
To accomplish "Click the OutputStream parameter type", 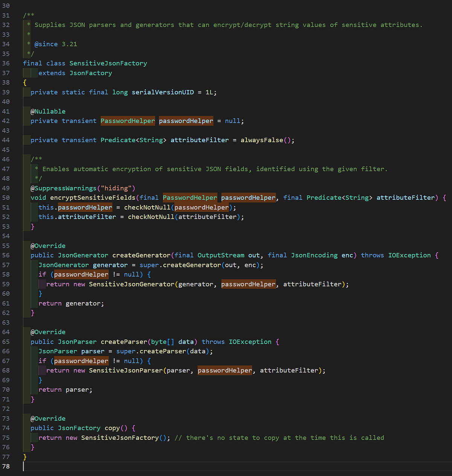I will [x=221, y=256].
